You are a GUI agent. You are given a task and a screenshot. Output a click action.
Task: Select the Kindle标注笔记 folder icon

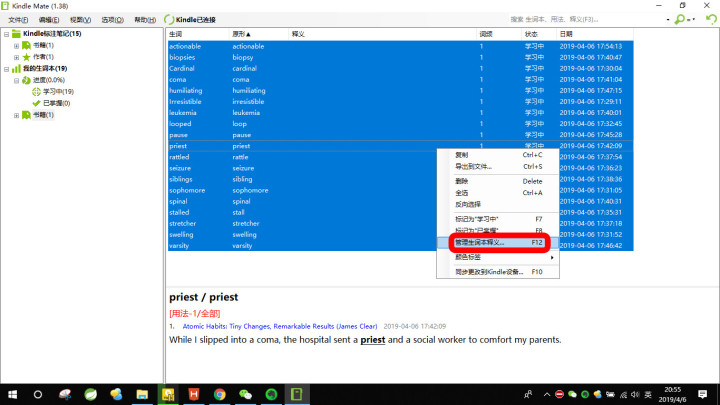[x=17, y=34]
